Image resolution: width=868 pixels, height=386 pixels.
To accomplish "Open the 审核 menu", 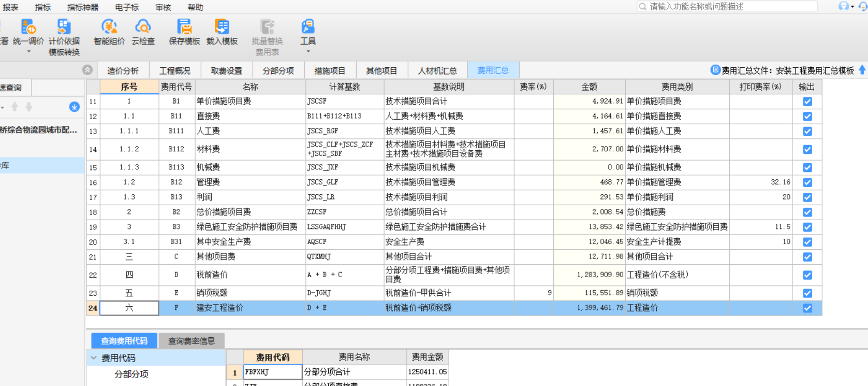I will pyautogui.click(x=163, y=7).
